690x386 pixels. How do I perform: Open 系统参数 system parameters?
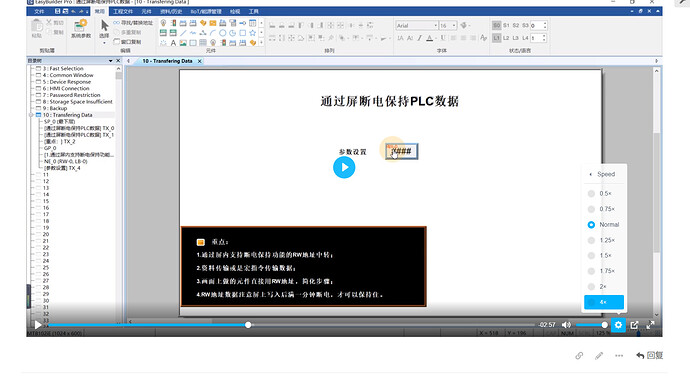click(x=81, y=29)
